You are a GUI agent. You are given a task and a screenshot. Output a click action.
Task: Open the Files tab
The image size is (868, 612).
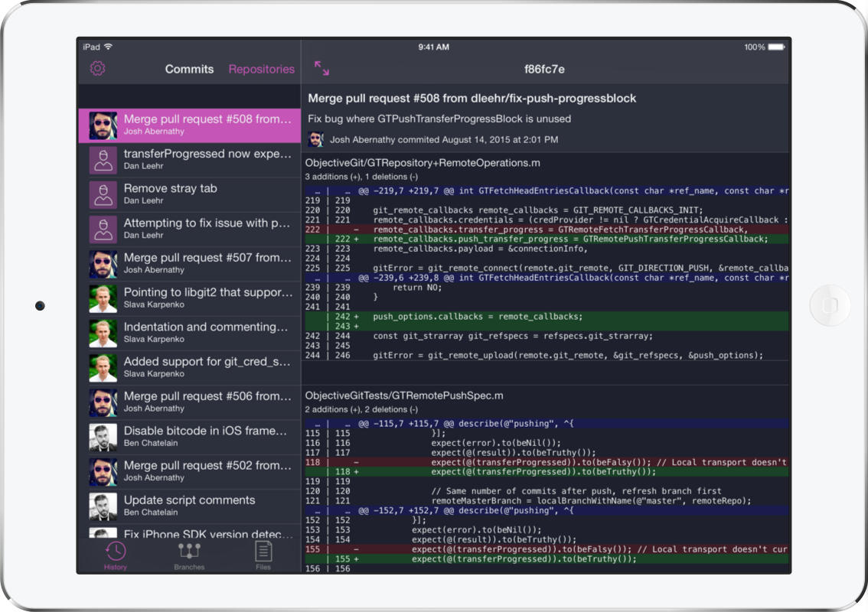[x=263, y=555]
